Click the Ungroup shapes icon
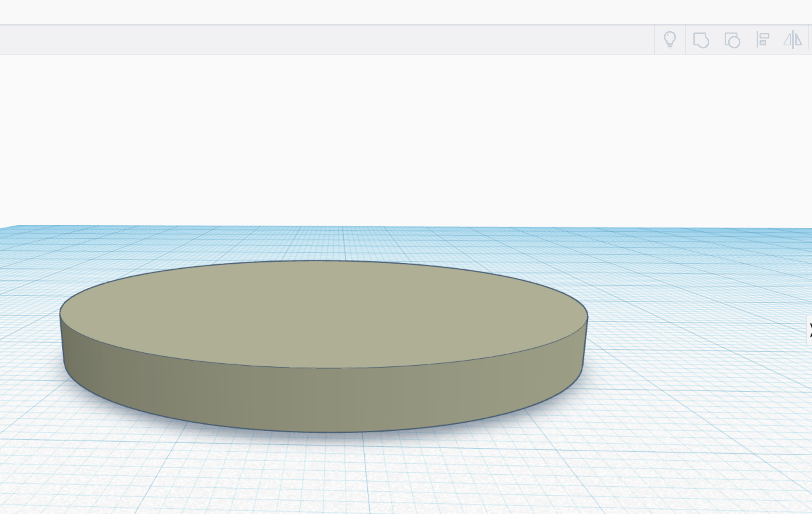This screenshot has height=514, width=812. click(x=732, y=40)
